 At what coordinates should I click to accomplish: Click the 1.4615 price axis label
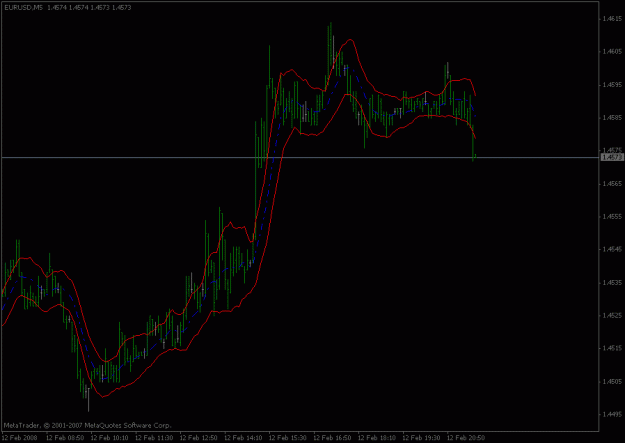pos(613,18)
